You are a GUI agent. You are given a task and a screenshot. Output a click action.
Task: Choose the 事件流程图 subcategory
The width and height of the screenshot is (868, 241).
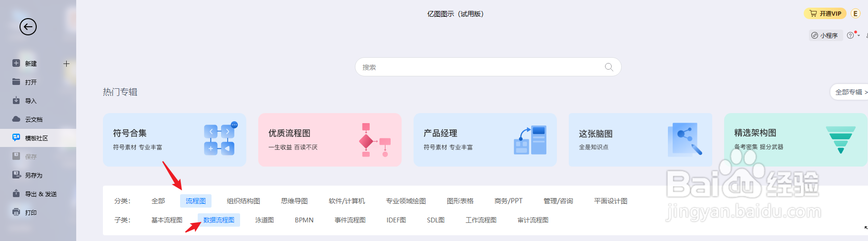[x=350, y=220]
